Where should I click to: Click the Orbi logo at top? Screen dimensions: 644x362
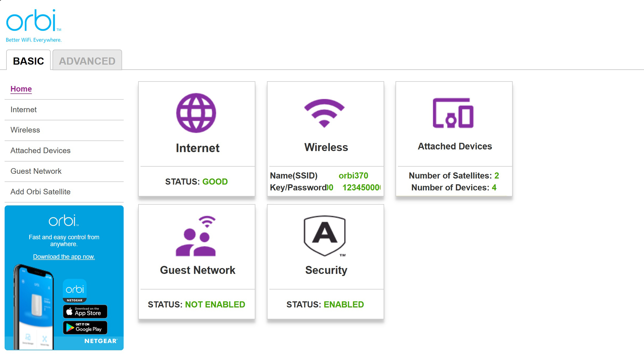(x=33, y=26)
